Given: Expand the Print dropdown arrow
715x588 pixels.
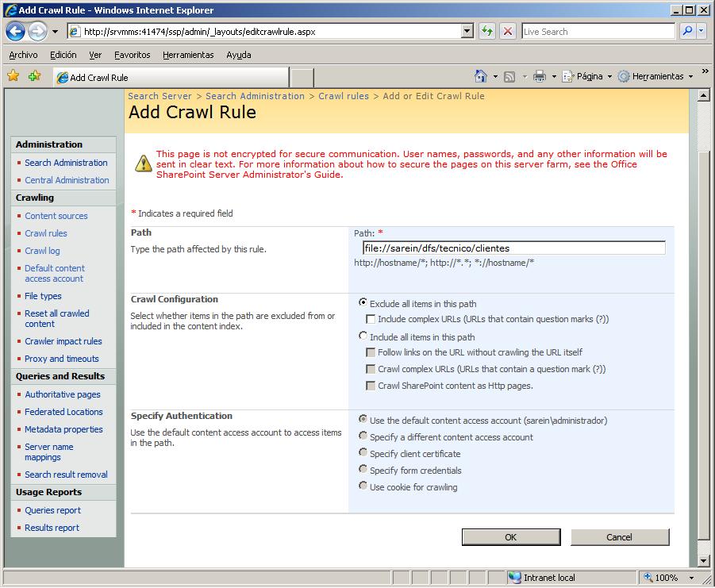Looking at the screenshot, I should pos(554,77).
